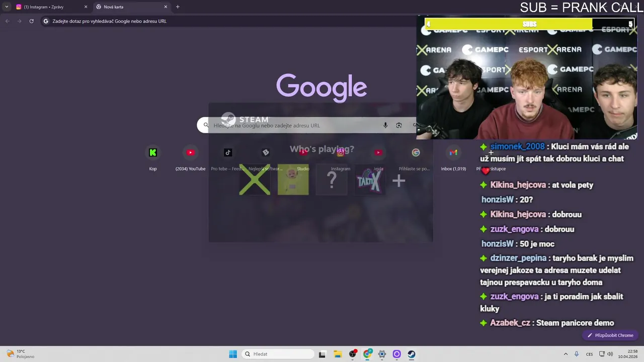Open the Přihlaste se po... shortcut
The width and height of the screenshot is (644, 362).
click(416, 158)
